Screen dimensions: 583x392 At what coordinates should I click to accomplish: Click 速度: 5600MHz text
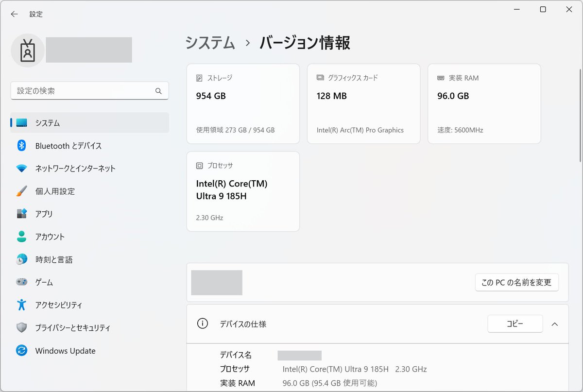pyautogui.click(x=460, y=130)
